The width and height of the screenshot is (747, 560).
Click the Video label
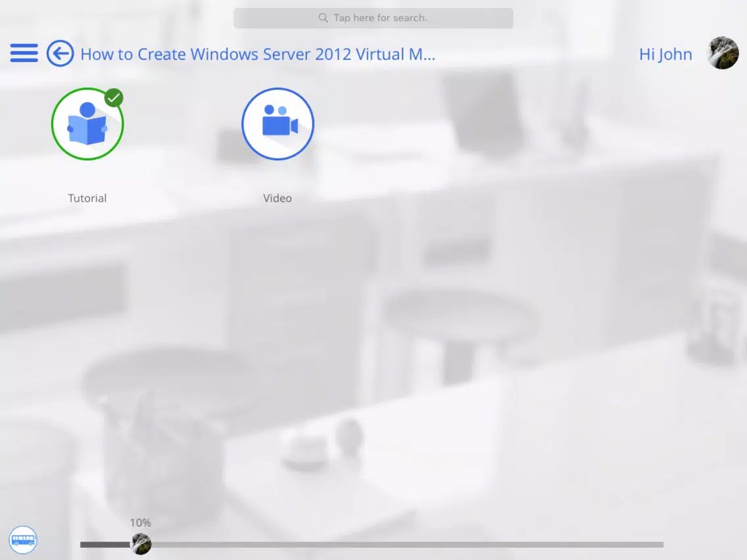277,198
